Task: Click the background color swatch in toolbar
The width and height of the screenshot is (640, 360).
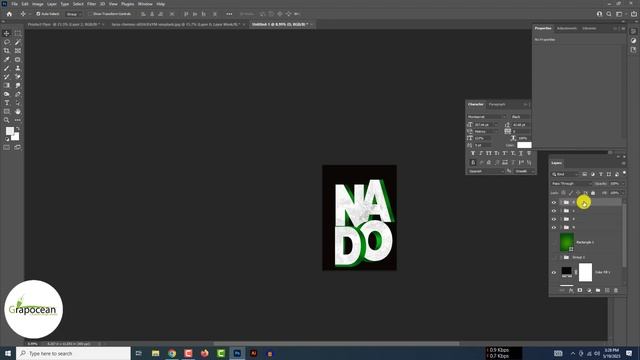Action: pyautogui.click(x=16, y=137)
